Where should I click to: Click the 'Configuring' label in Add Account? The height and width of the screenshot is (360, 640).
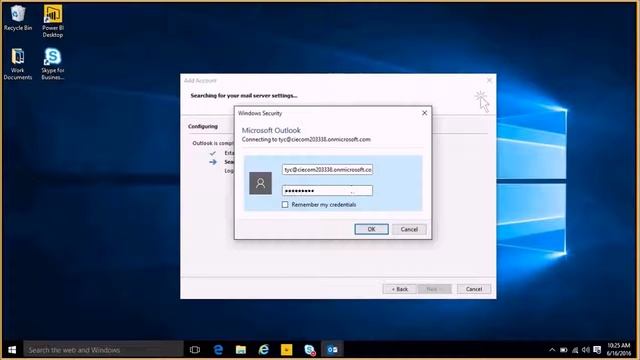coord(203,127)
